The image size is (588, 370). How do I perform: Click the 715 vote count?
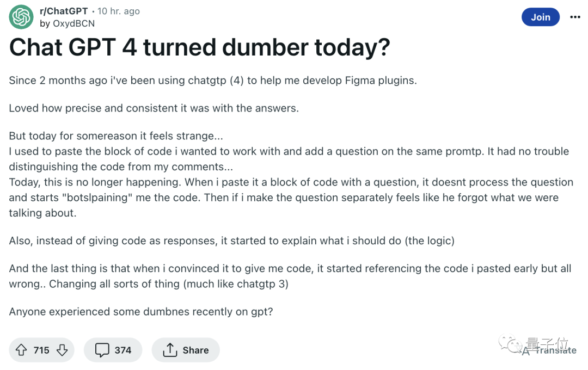coord(41,350)
